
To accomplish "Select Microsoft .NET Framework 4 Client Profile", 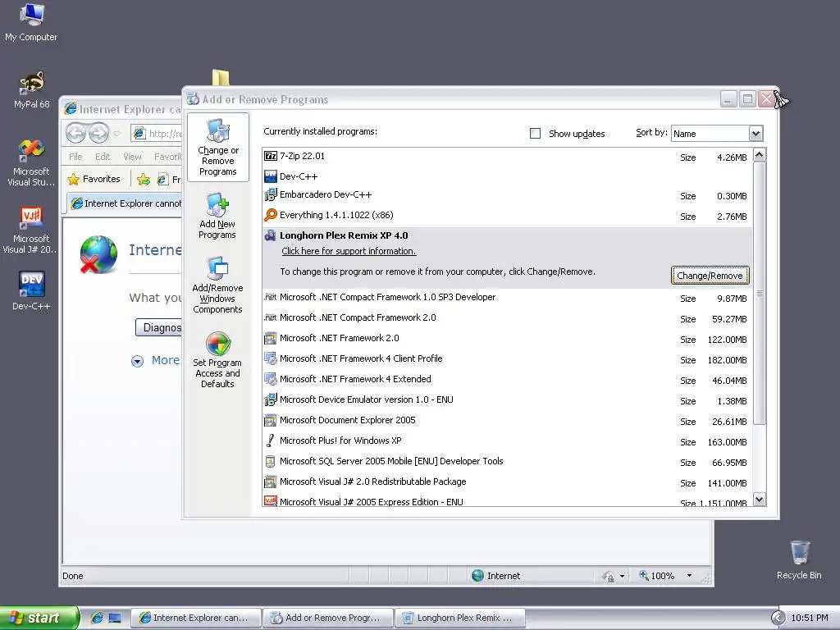I will point(507,358).
